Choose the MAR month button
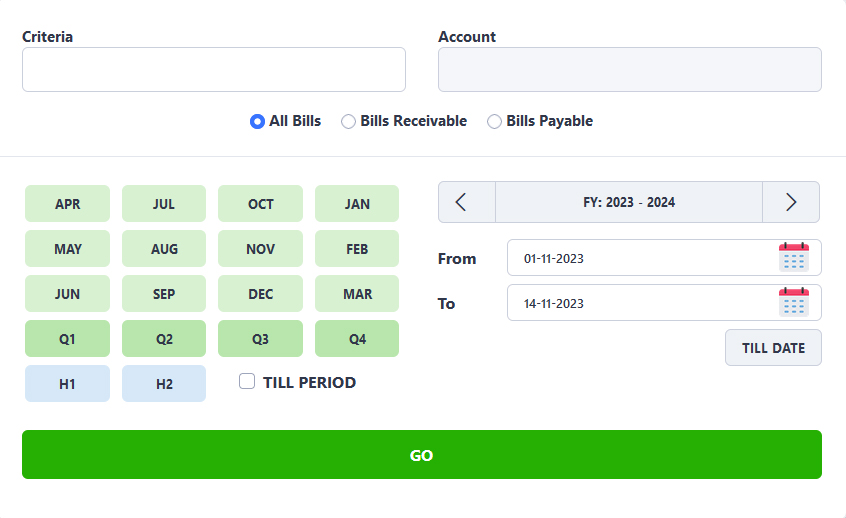This screenshot has width=846, height=518. click(x=357, y=294)
